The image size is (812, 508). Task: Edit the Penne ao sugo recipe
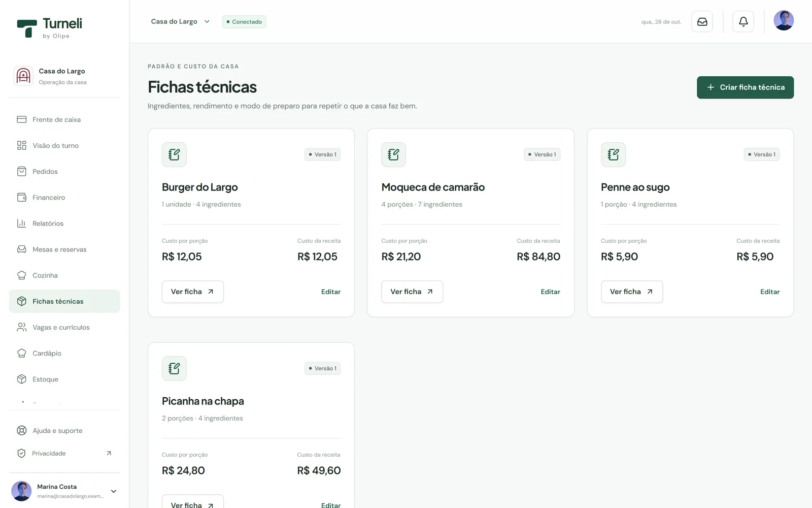tap(770, 292)
